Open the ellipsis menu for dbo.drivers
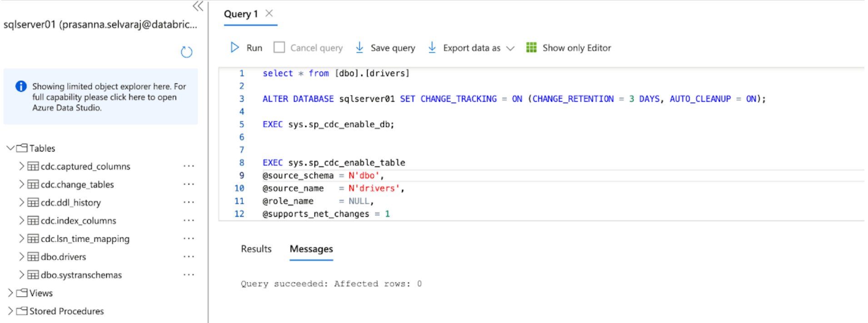 click(x=189, y=257)
